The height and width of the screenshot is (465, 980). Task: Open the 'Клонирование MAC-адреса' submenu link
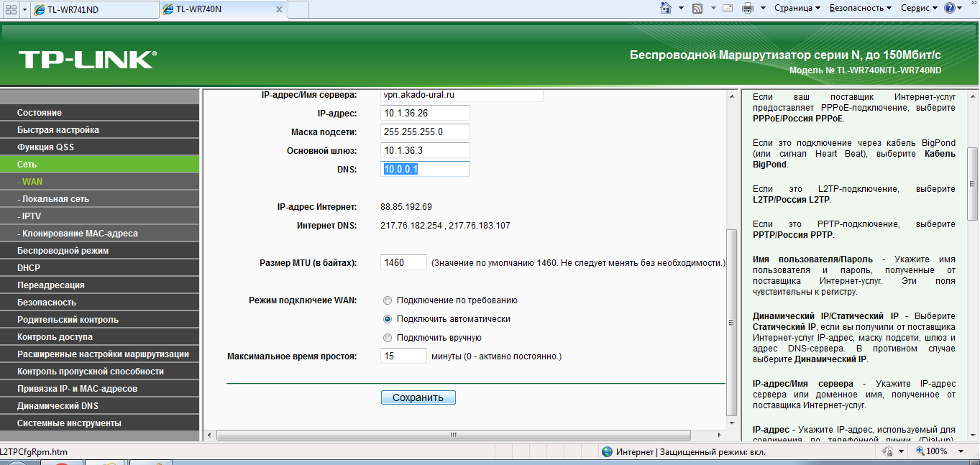(78, 234)
